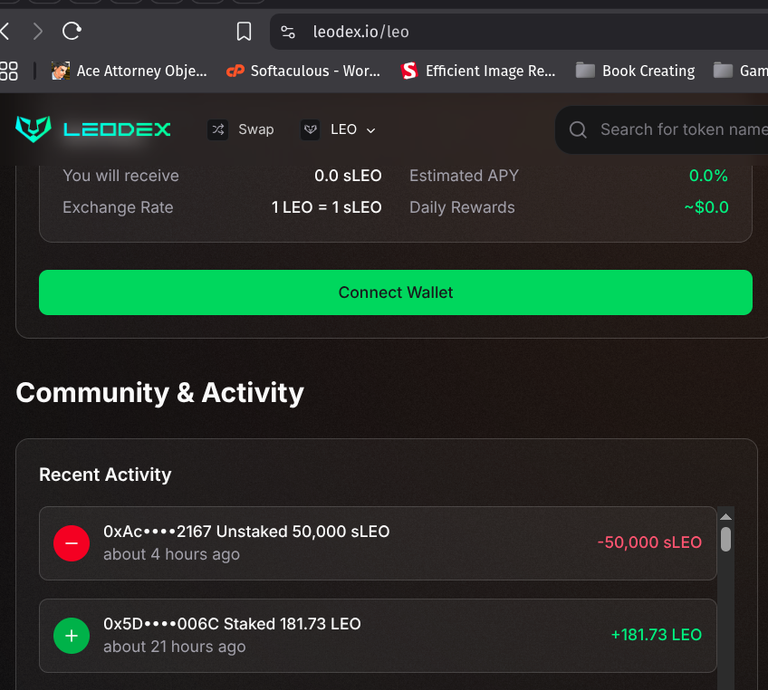This screenshot has width=768, height=690.
Task: Click the LEO lion icon in navbar
Action: click(310, 130)
